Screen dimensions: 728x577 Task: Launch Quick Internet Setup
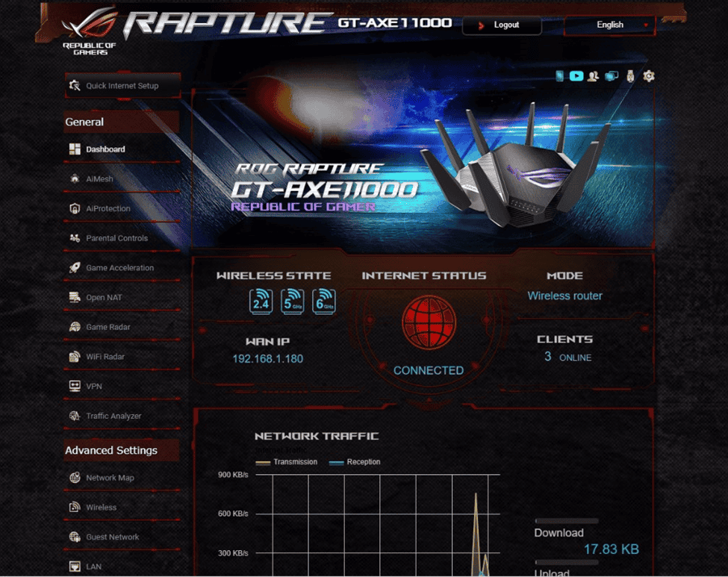pyautogui.click(x=122, y=86)
